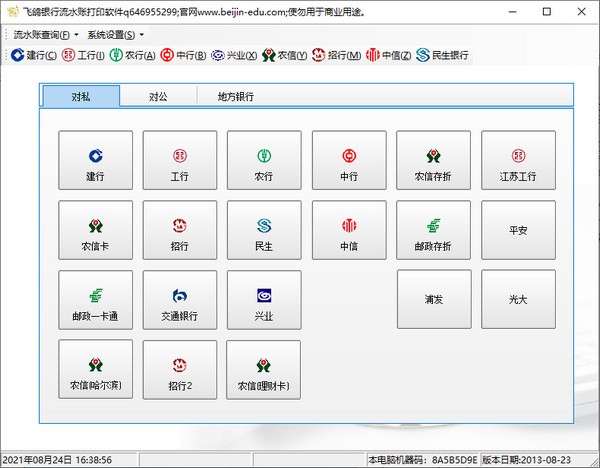Select the 兴业 grid button

(264, 300)
